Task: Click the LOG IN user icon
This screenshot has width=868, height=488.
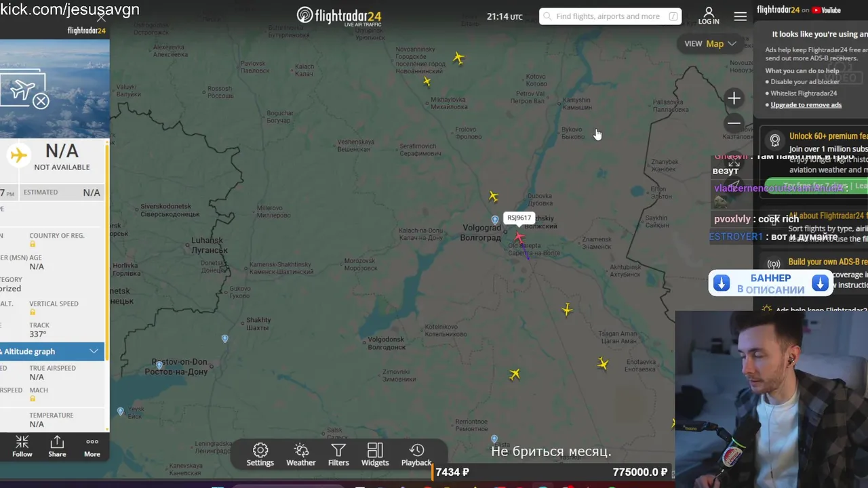Action: click(709, 16)
